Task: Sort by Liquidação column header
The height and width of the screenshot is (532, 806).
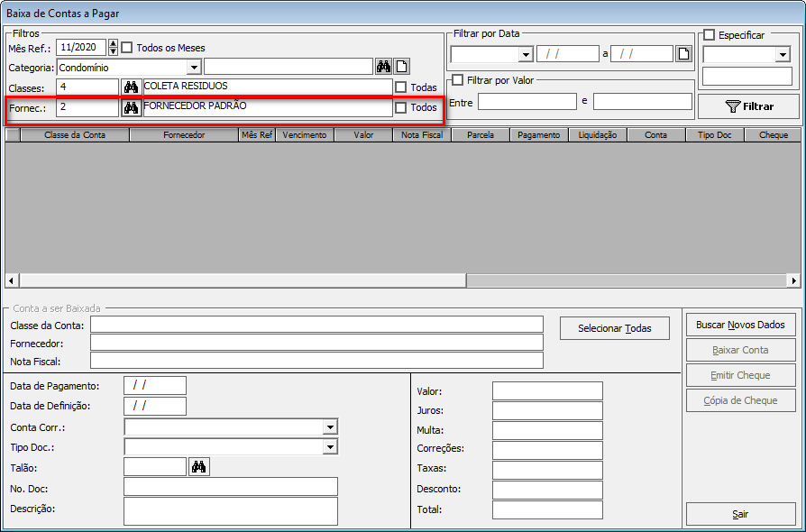Action: (x=598, y=134)
